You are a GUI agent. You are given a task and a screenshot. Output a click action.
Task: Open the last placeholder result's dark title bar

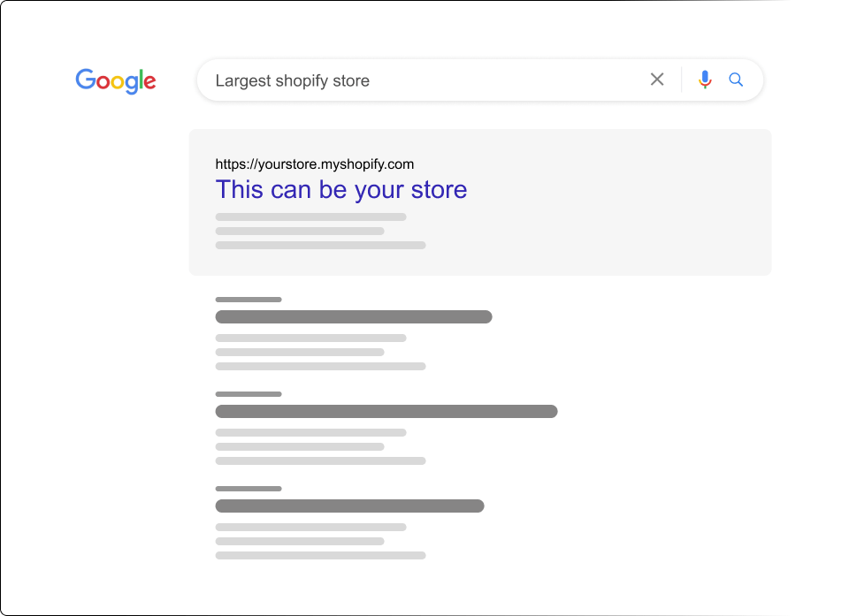[x=349, y=506]
